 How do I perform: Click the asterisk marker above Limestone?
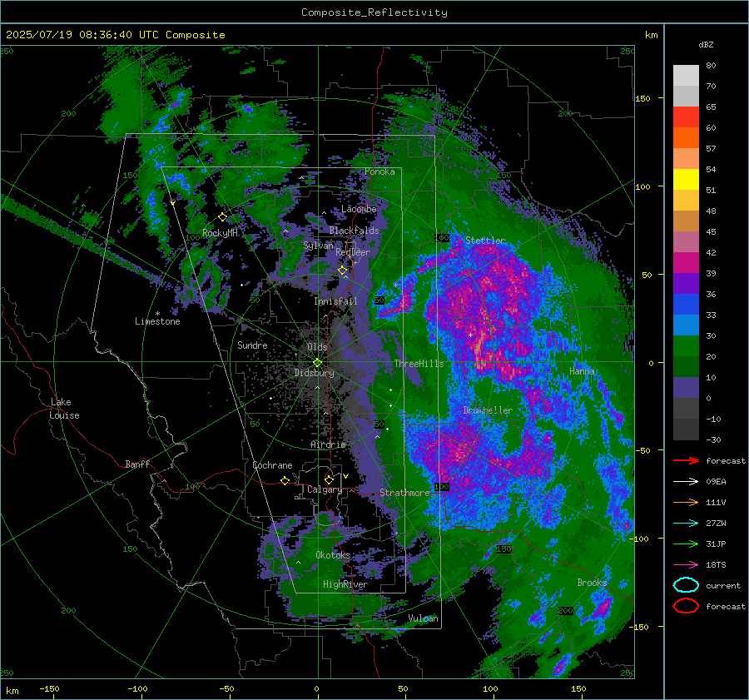click(x=157, y=314)
